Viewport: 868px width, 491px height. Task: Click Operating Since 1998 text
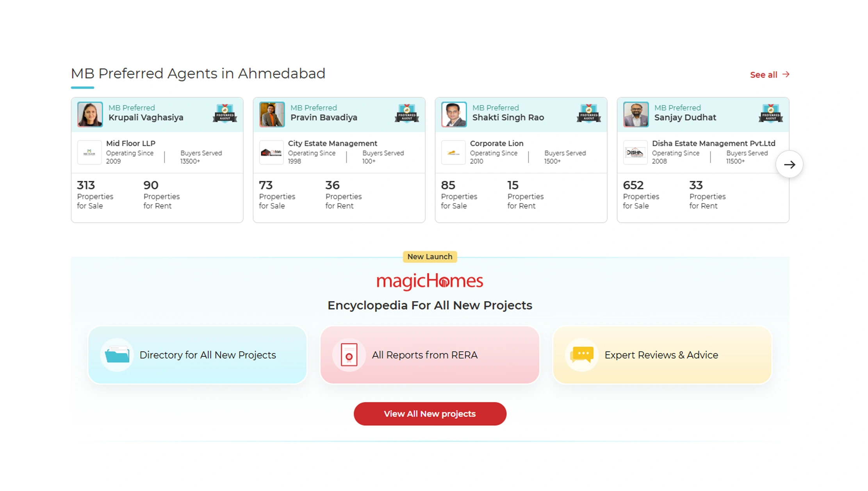pos(312,157)
